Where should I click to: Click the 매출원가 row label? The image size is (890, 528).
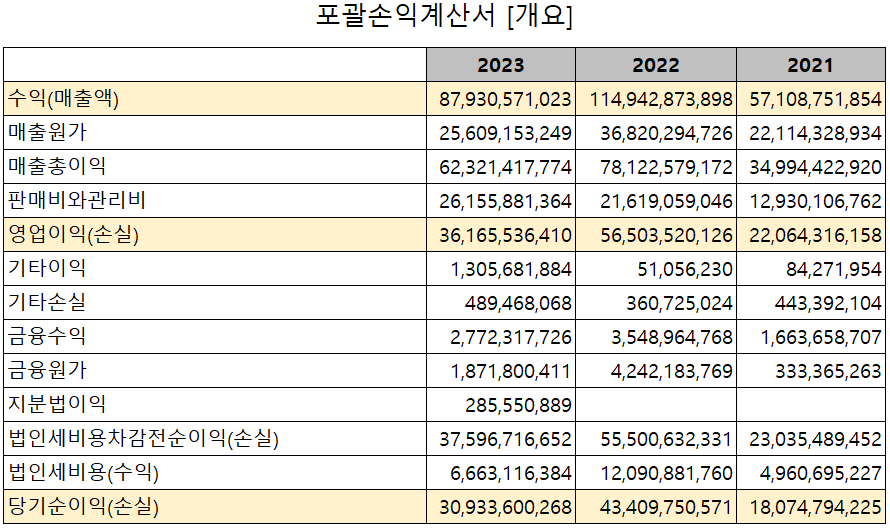point(47,132)
